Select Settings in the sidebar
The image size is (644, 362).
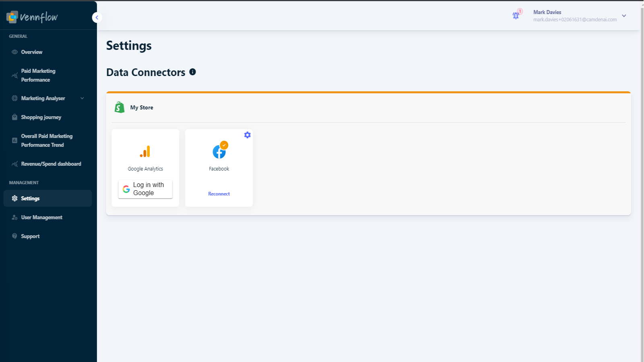click(48, 198)
